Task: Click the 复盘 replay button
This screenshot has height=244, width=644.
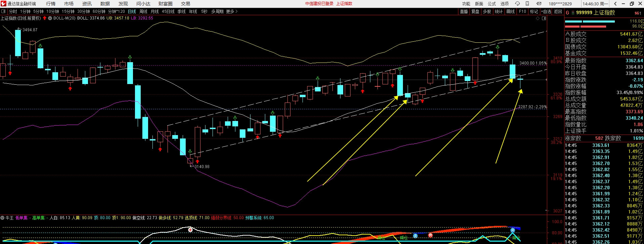Action: coord(475,11)
